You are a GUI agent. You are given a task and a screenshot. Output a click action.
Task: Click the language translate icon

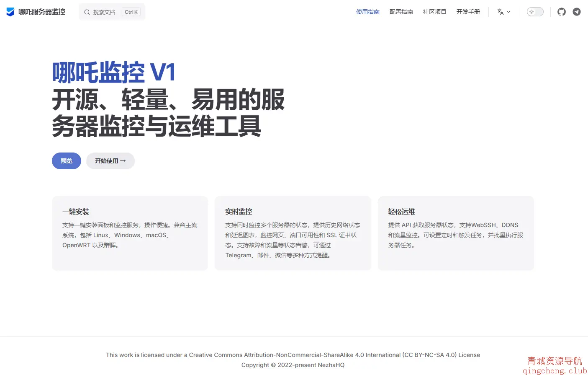tap(501, 12)
